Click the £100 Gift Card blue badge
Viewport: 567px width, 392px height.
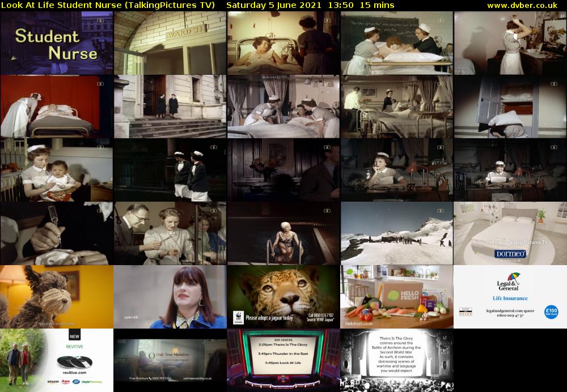point(551,312)
